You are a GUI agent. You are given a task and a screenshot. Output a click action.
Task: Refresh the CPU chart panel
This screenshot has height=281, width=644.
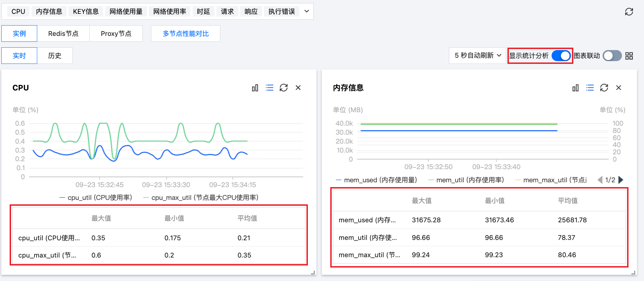point(283,88)
